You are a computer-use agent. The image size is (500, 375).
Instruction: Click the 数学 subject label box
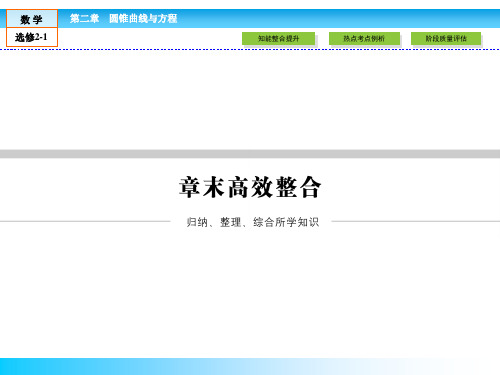32,19
